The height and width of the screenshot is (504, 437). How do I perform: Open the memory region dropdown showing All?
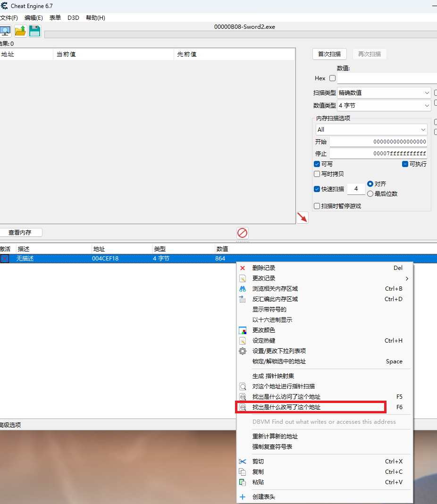[x=371, y=129]
